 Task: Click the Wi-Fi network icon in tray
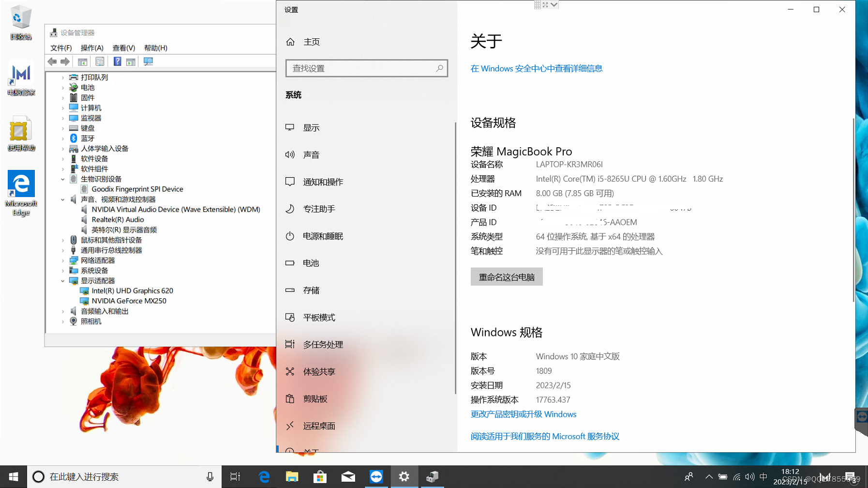point(736,477)
